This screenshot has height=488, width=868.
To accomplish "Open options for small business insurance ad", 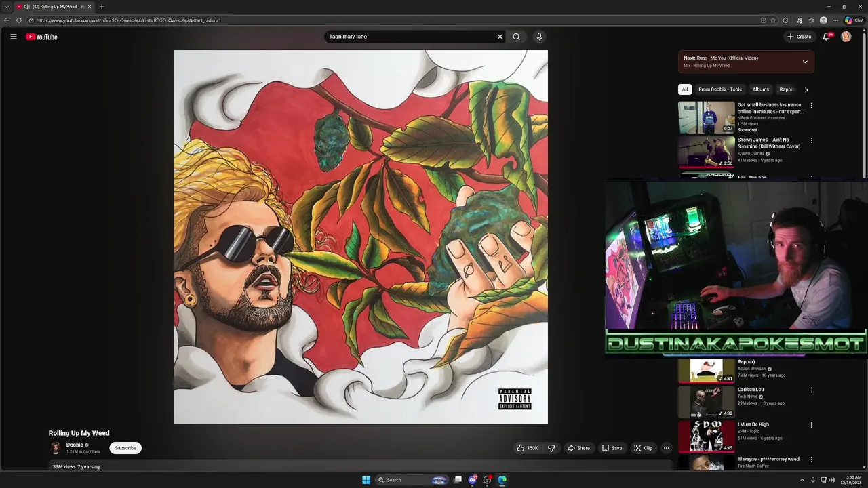I will click(x=811, y=106).
